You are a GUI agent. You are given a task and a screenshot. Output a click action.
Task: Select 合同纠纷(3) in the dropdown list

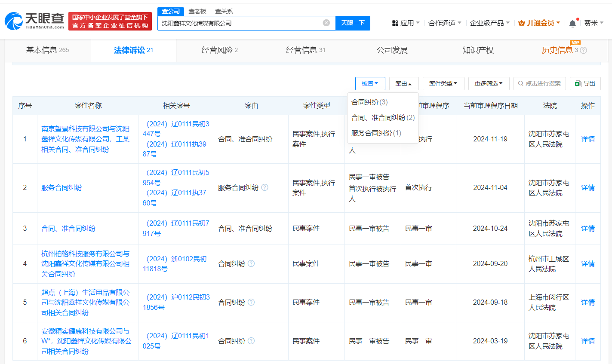[x=369, y=102]
